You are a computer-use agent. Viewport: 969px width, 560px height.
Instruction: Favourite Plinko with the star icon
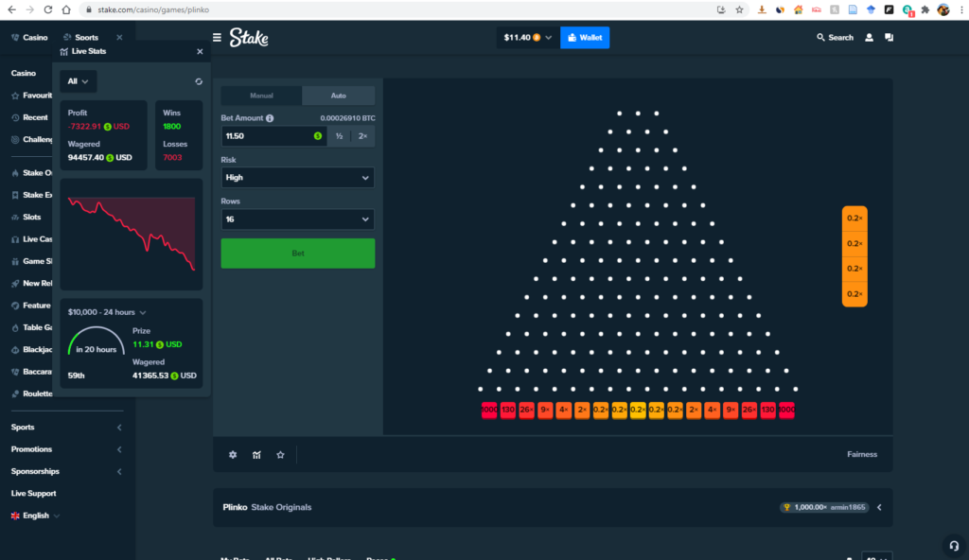280,455
